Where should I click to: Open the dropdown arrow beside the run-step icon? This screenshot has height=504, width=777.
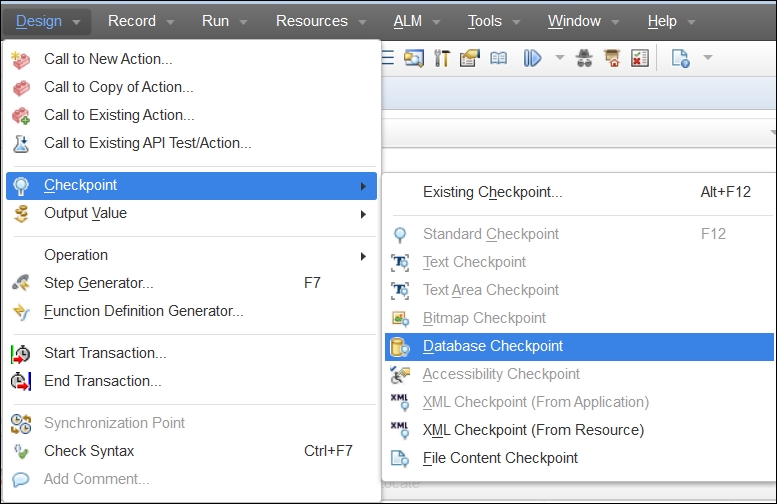[x=560, y=59]
